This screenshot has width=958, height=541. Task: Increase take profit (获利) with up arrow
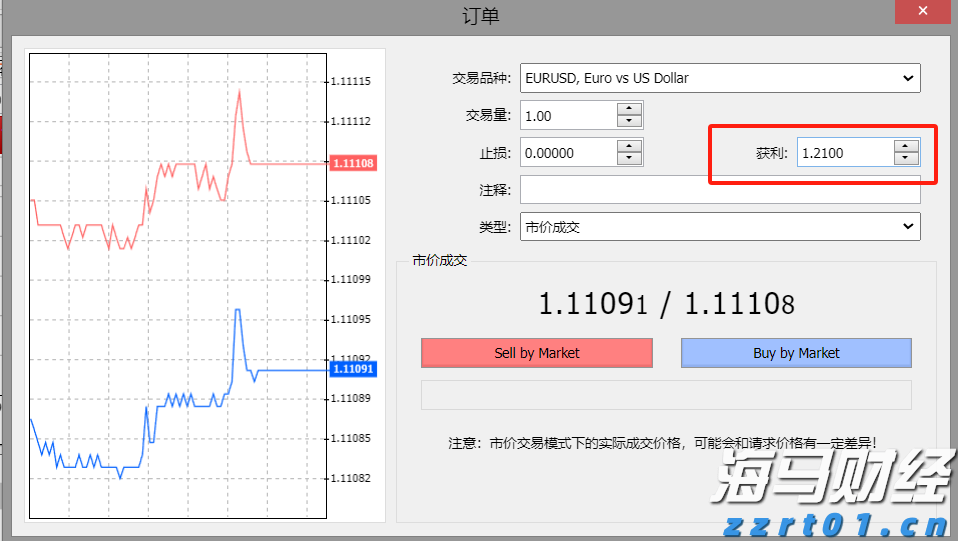pyautogui.click(x=906, y=146)
